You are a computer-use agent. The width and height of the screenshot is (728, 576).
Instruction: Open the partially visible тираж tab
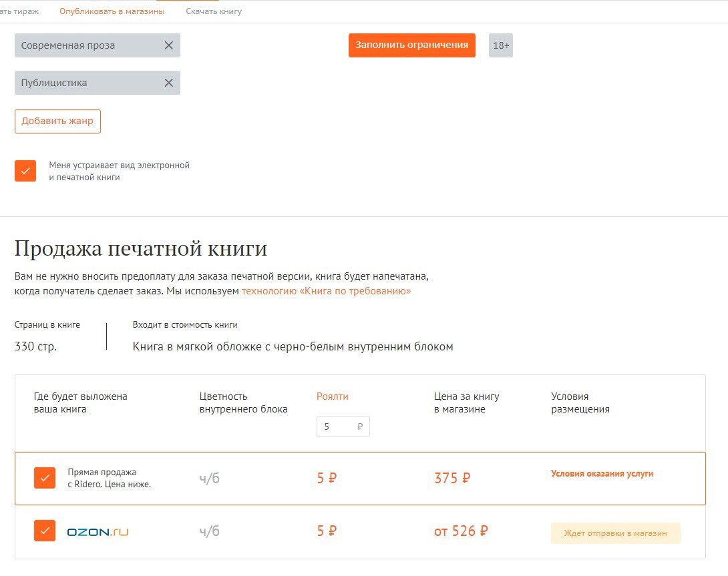coord(19,11)
